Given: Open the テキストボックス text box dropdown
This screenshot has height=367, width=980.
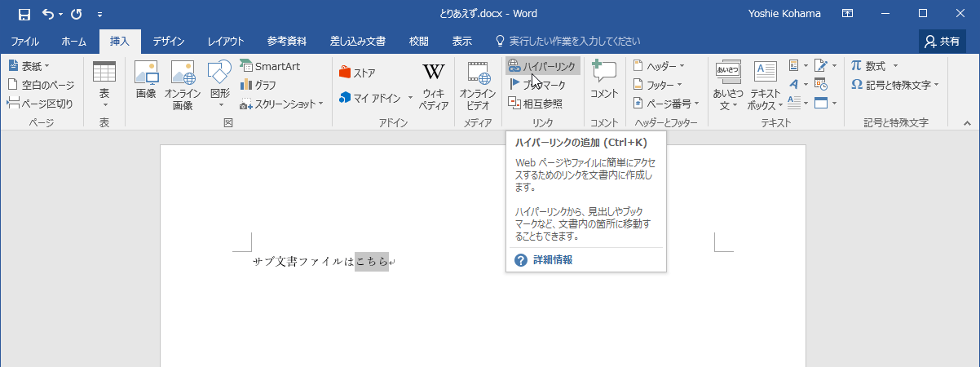Looking at the screenshot, I should point(765,86).
